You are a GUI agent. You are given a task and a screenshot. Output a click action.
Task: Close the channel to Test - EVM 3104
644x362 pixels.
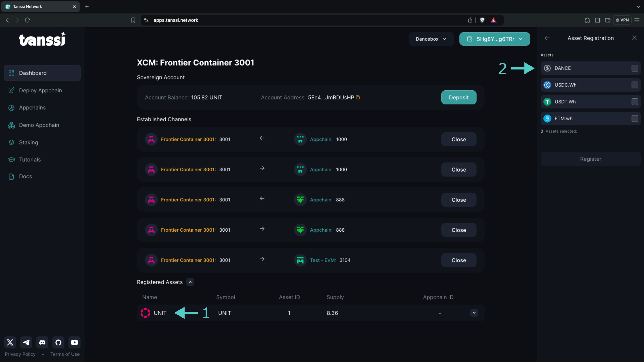tap(458, 260)
